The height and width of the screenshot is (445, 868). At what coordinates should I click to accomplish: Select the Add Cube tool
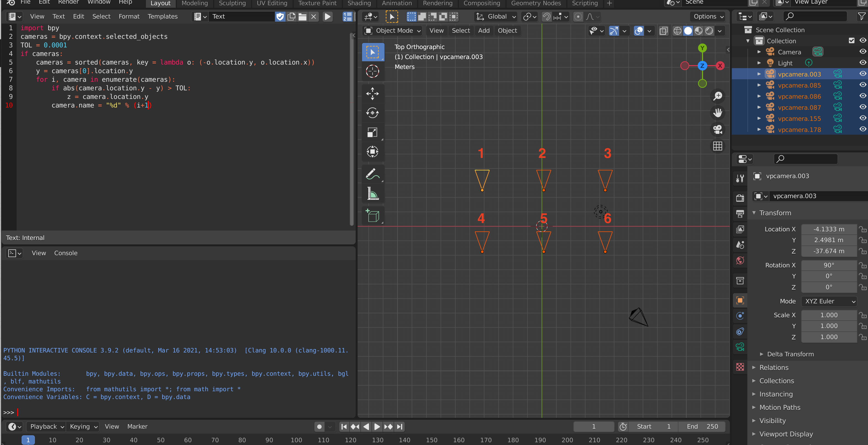pos(372,216)
